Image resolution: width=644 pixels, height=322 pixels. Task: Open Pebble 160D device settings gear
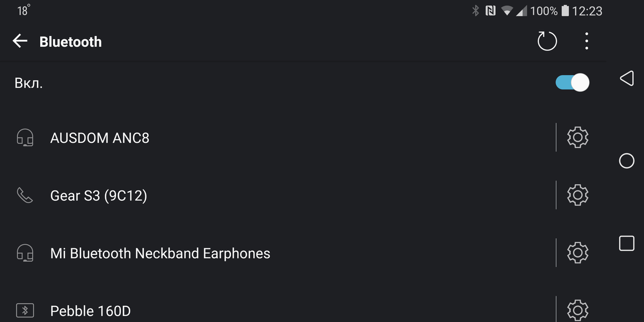coord(577,310)
